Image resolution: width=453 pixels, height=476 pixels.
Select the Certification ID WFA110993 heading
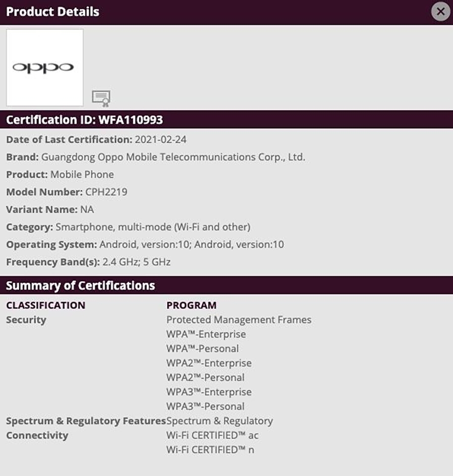click(x=84, y=120)
